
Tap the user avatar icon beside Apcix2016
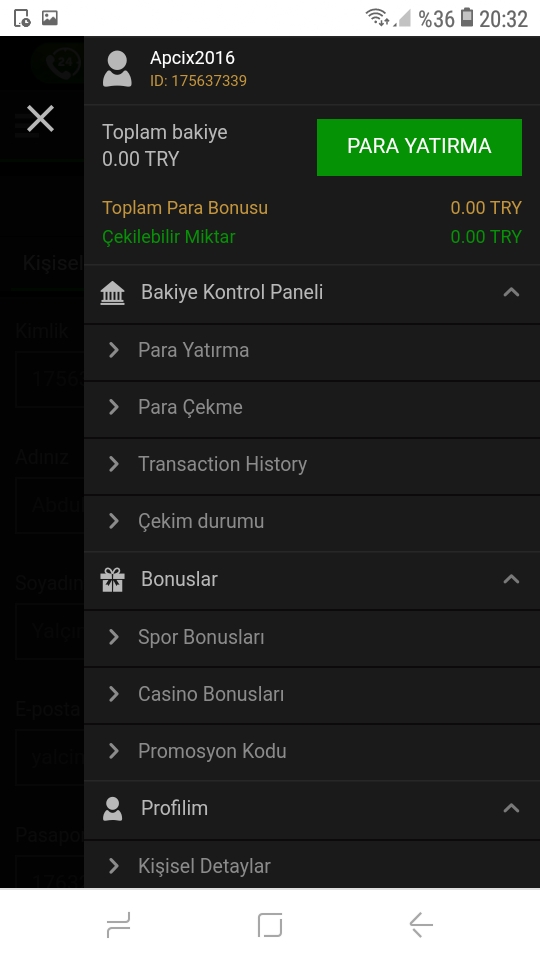click(117, 69)
